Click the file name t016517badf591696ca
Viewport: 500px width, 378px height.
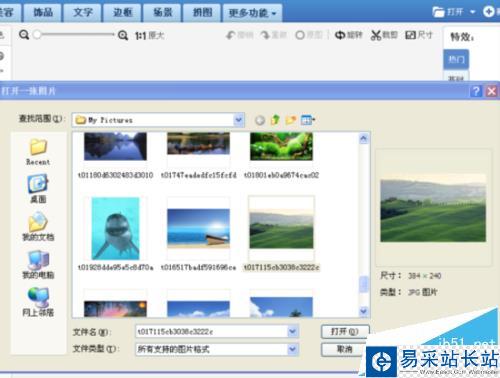click(198, 267)
